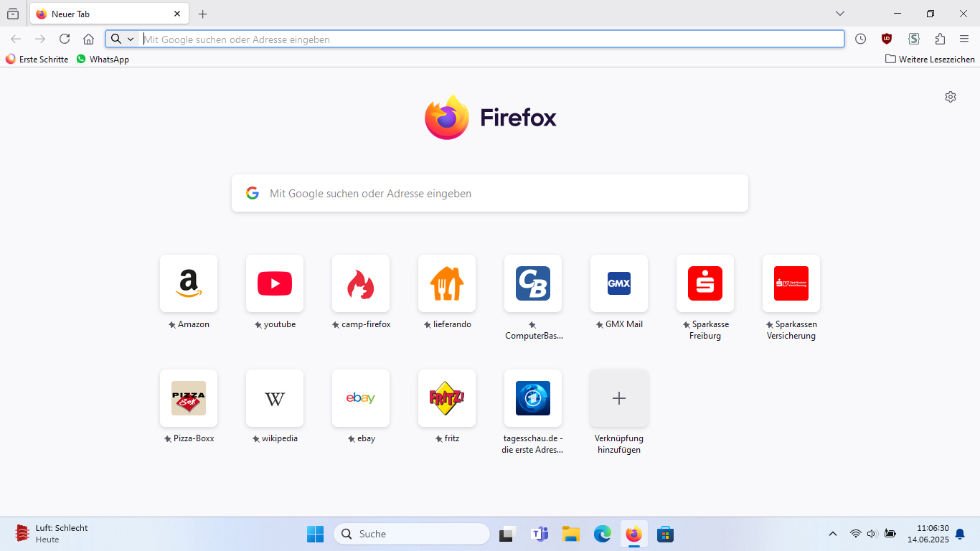
Task: Expand the list all tabs chevron
Action: (840, 14)
